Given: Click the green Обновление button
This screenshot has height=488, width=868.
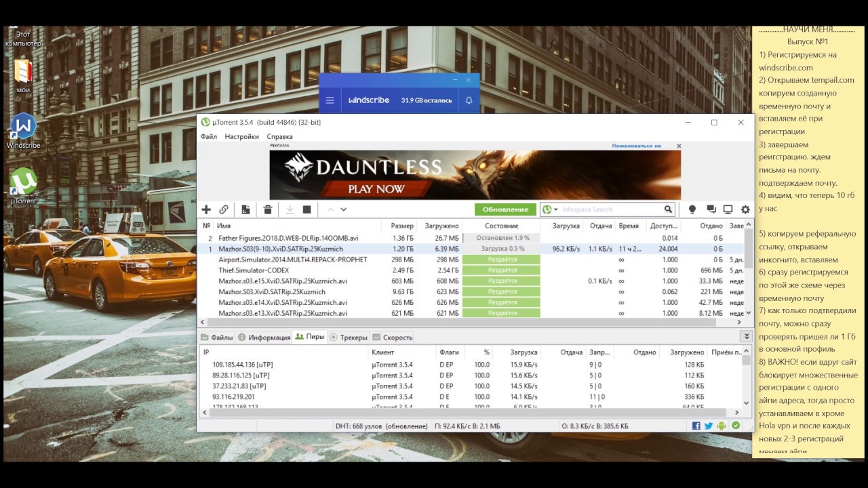Looking at the screenshot, I should point(505,209).
